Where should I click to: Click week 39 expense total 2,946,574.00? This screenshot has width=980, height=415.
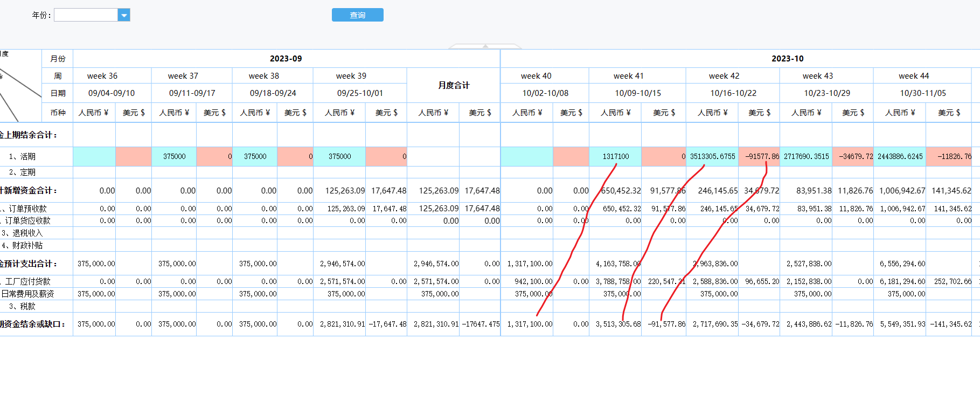[342, 264]
